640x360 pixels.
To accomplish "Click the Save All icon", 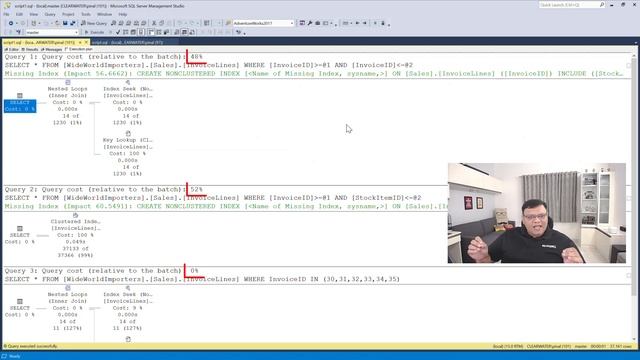I will [73, 23].
